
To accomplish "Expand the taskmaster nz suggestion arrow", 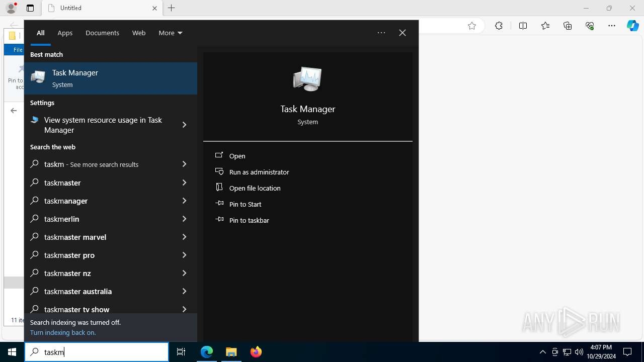I will tap(184, 273).
